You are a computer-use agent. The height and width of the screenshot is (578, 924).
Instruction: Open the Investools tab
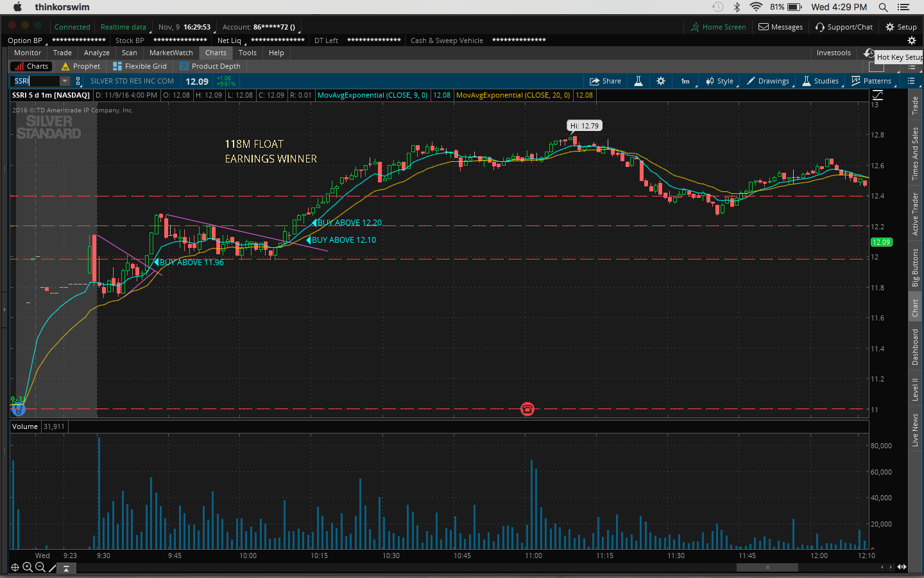tap(834, 53)
